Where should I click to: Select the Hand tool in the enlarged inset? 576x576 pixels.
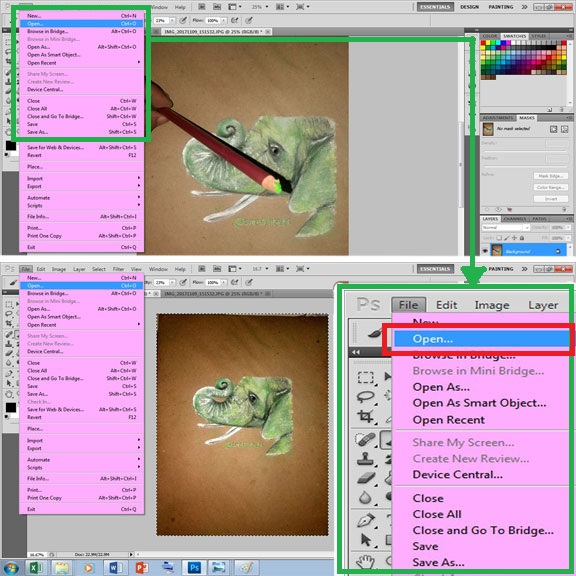pos(366,562)
